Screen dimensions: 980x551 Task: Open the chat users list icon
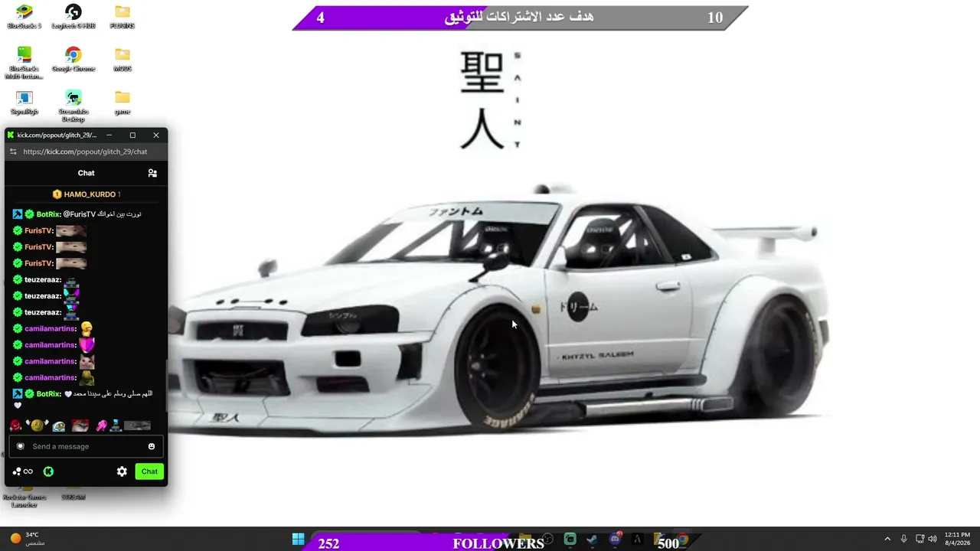(x=152, y=173)
